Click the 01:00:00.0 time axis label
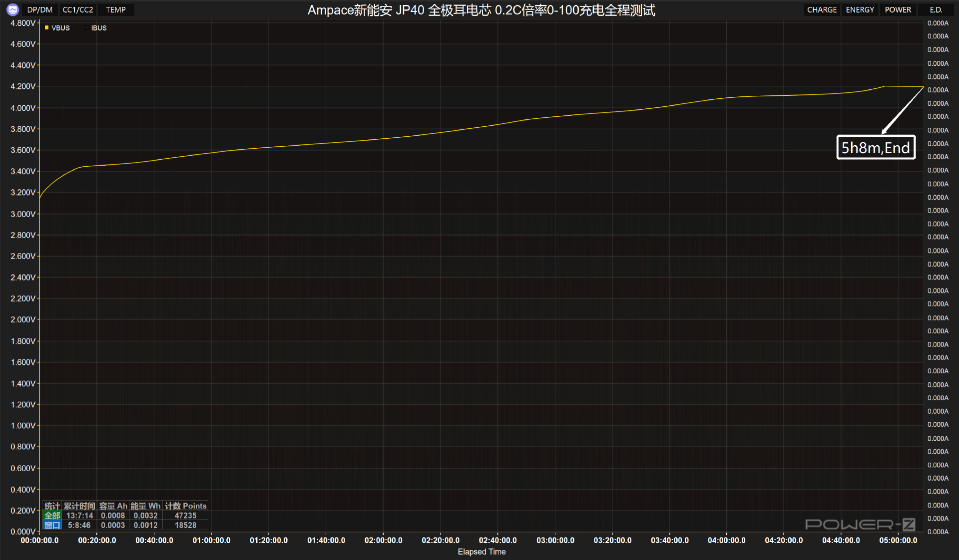The height and width of the screenshot is (560, 959). tap(211, 540)
